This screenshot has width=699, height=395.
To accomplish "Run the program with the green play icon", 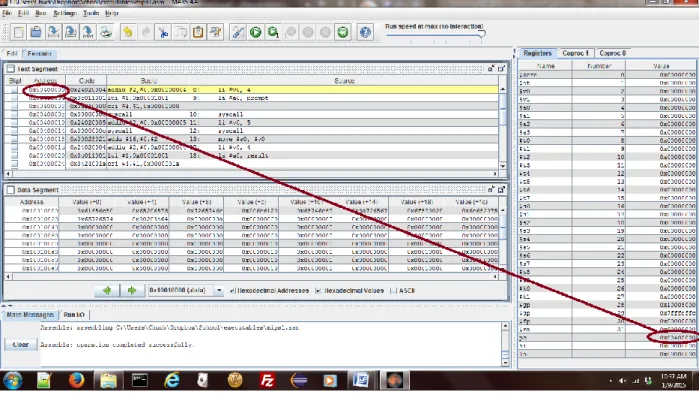I will point(255,32).
